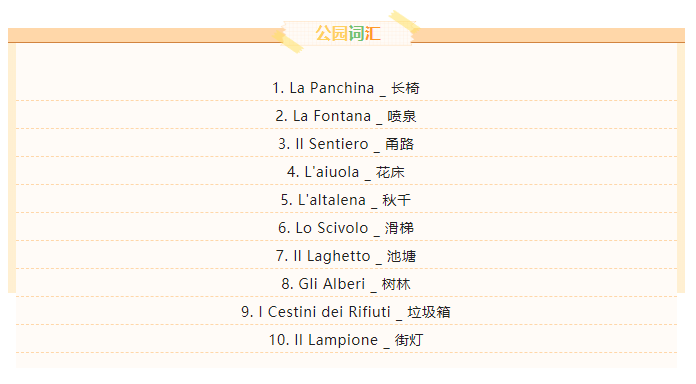Click the Lo Scivolo 滑梯 row

click(x=346, y=228)
